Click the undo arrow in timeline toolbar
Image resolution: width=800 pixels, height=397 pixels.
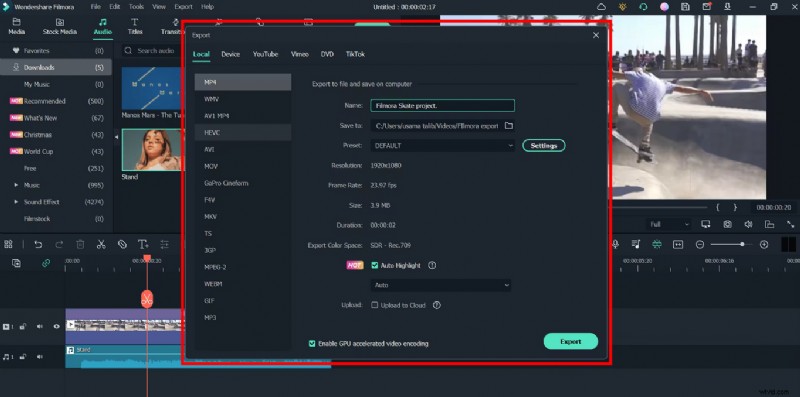(38, 244)
